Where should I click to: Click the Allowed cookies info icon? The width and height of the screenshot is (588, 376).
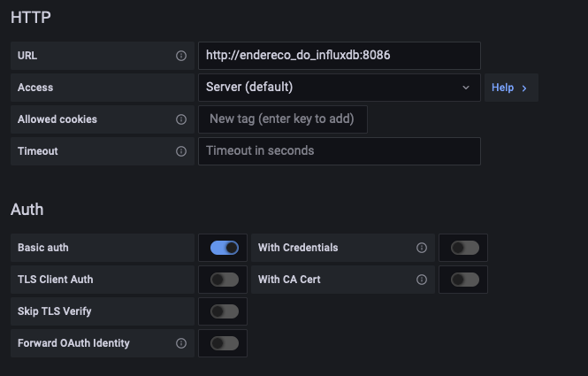point(181,119)
